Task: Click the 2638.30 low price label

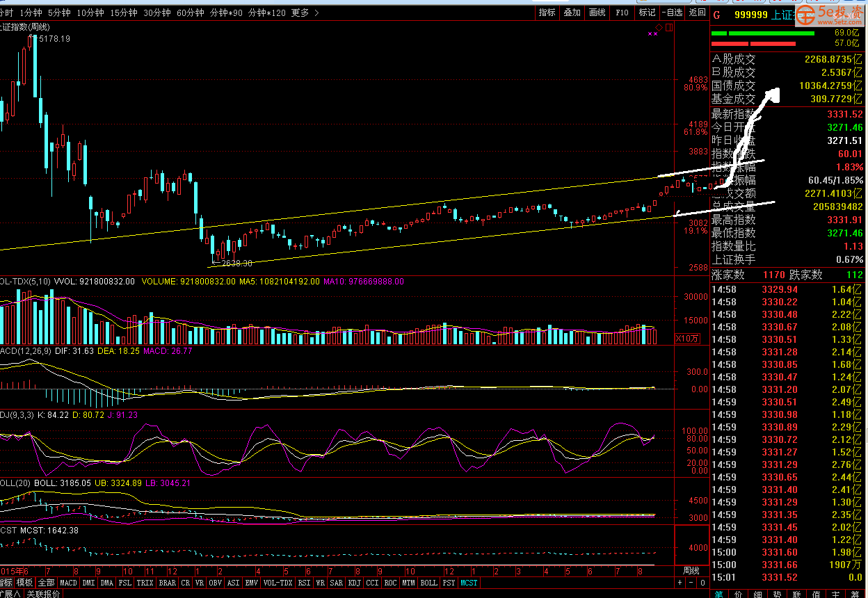Action: click(236, 263)
